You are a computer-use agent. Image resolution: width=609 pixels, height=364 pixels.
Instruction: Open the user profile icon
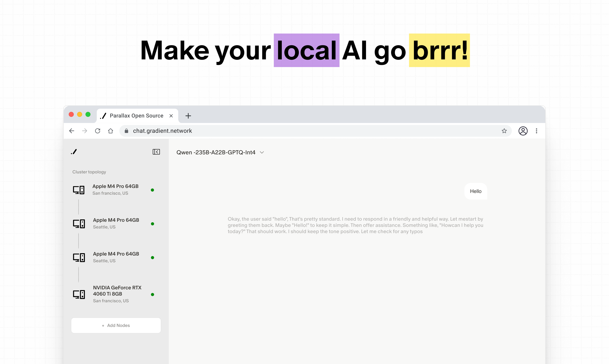pos(523,131)
